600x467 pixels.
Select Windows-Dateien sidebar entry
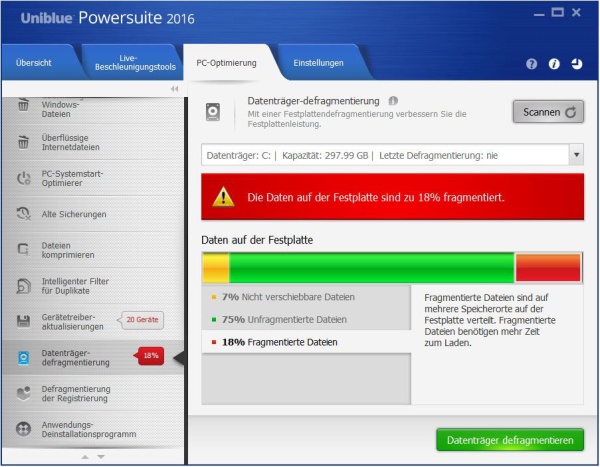93,108
